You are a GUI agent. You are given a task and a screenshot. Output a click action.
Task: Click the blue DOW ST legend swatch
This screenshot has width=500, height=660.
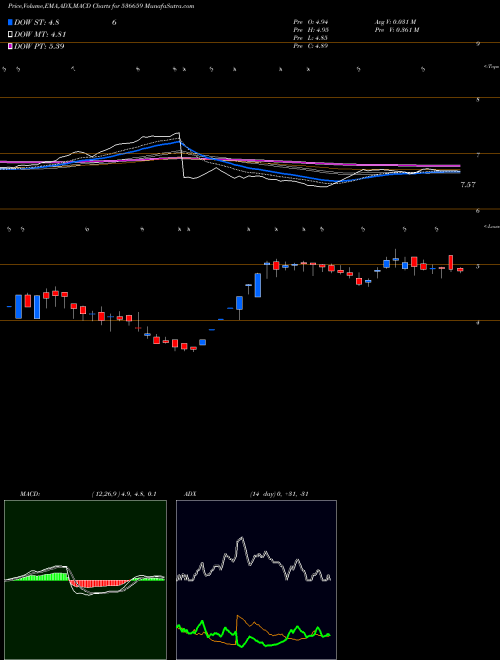coord(10,22)
